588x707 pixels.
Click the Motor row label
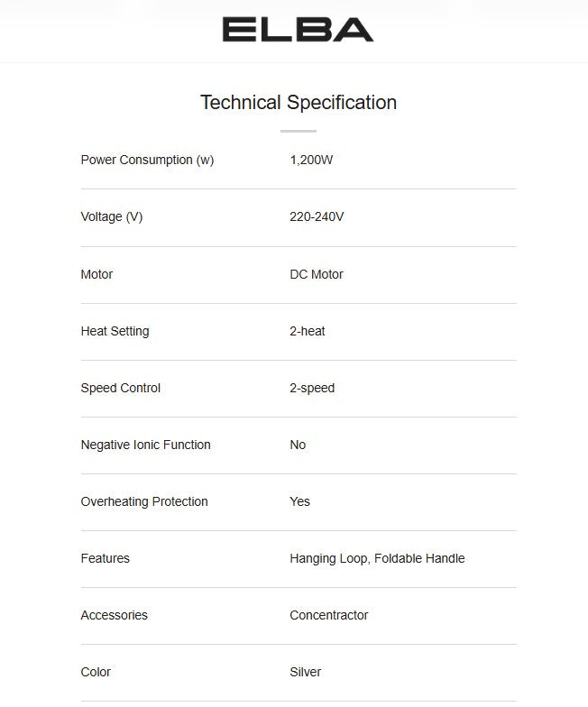96,274
